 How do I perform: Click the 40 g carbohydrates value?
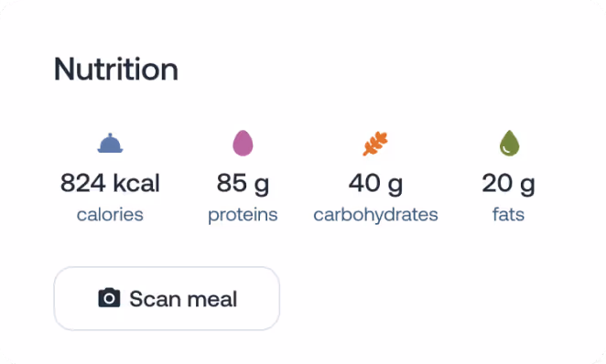tap(375, 184)
